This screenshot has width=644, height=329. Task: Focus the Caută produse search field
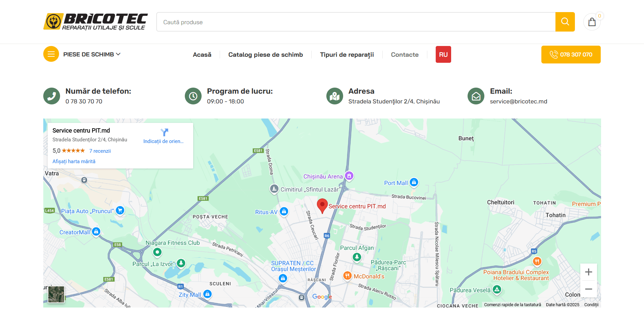point(356,22)
